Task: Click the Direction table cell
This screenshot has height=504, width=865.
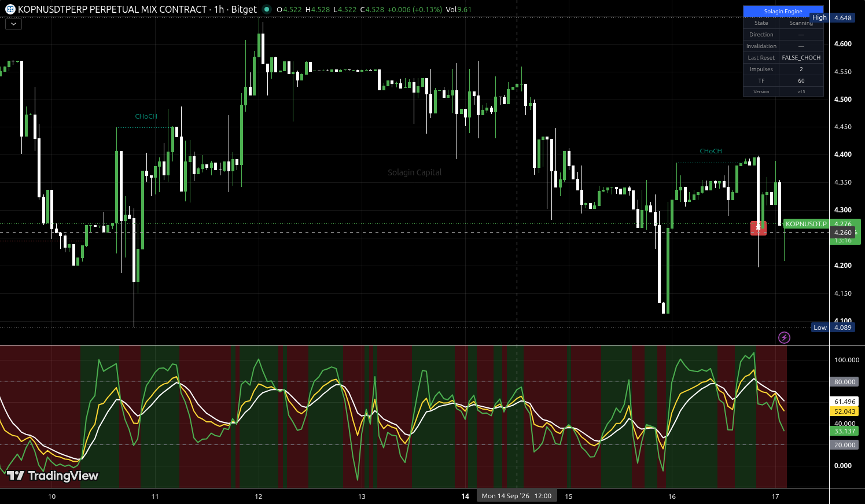Action: pos(761,34)
